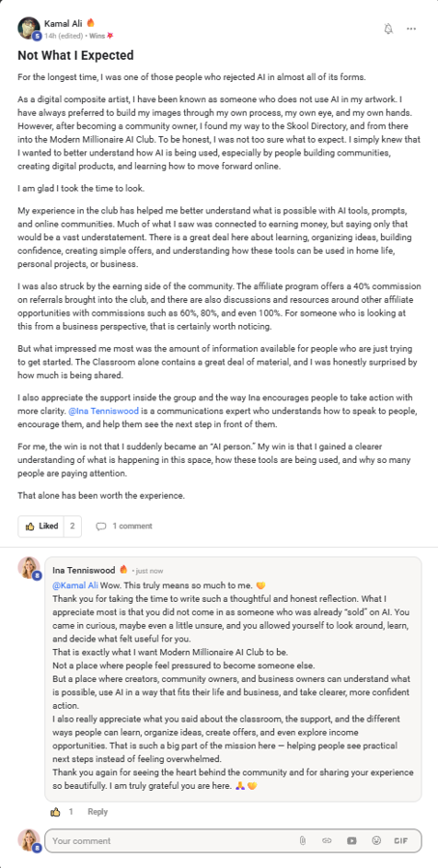The width and height of the screenshot is (438, 868).
Task: Open the 1 comment link
Action: [x=132, y=526]
